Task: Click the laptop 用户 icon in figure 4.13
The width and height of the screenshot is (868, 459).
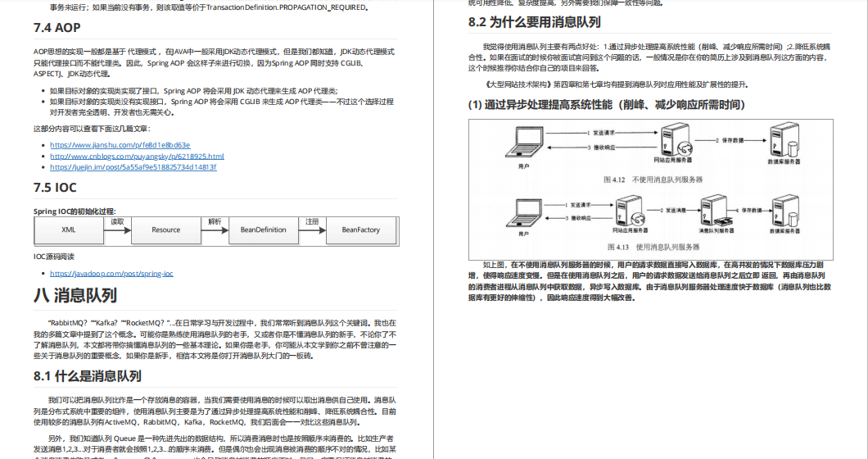Action: click(x=524, y=213)
